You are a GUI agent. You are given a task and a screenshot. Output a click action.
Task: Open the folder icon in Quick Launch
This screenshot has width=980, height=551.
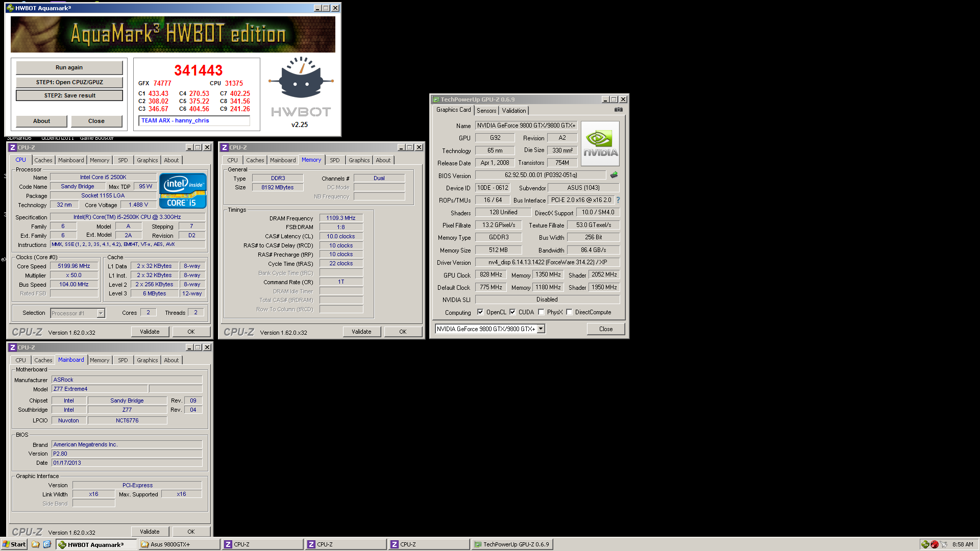pyautogui.click(x=36, y=544)
